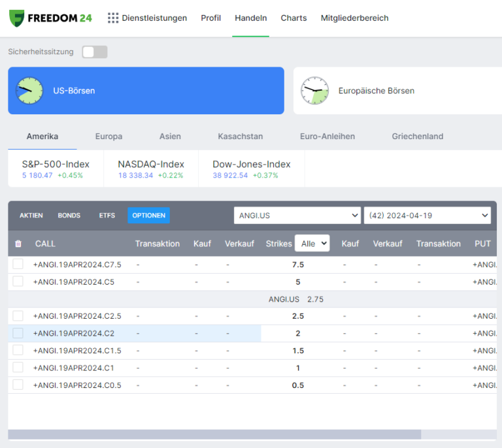Screen dimensions: 502x448
Task: Click call option +ANGI.19APR2024.C7.5
Action: [x=77, y=264]
